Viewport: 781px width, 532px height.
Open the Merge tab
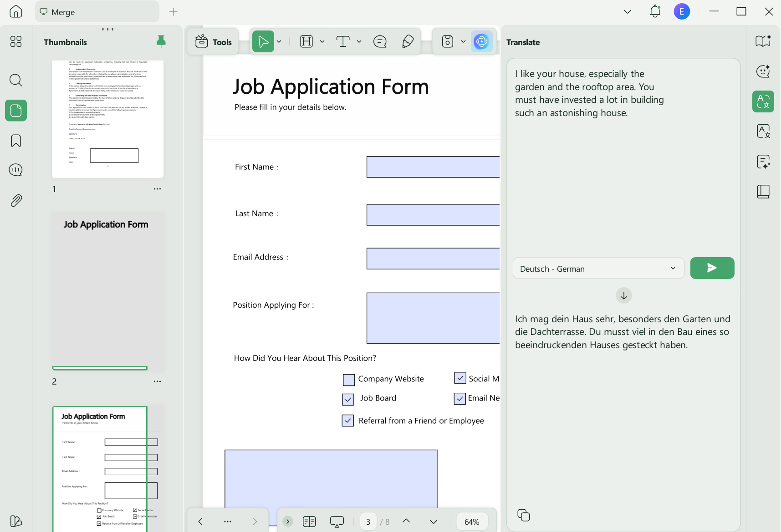click(x=97, y=12)
